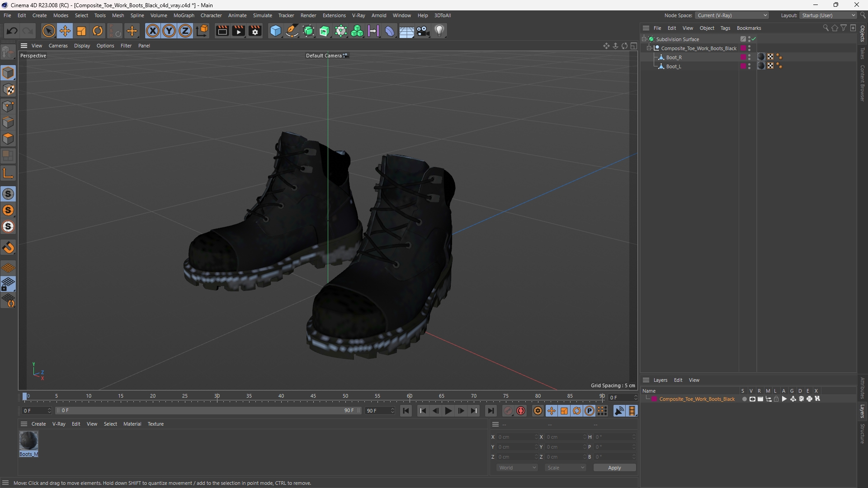Open the Spline pen tool

tap(292, 31)
